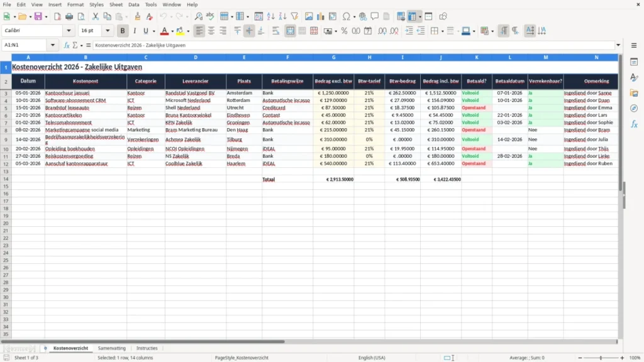Format cells as date
This screenshot has width=644, height=362.
pos(368,31)
